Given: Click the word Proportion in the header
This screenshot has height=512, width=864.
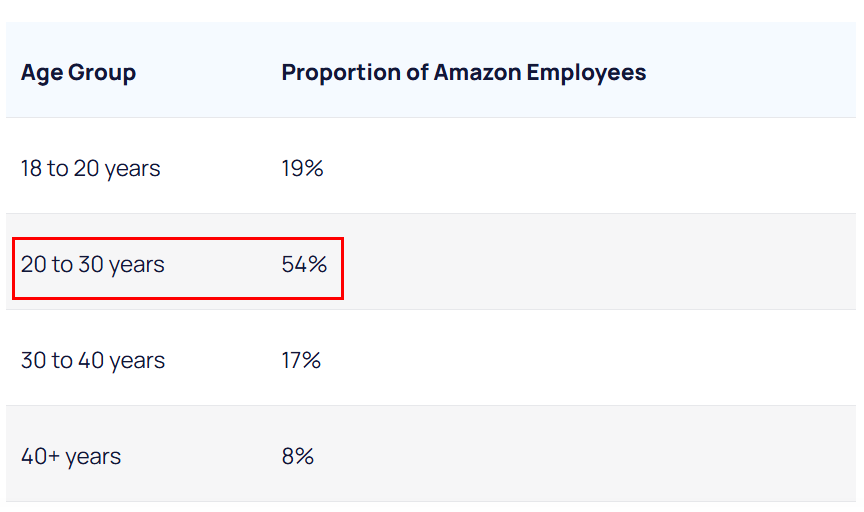Looking at the screenshot, I should [x=341, y=73].
